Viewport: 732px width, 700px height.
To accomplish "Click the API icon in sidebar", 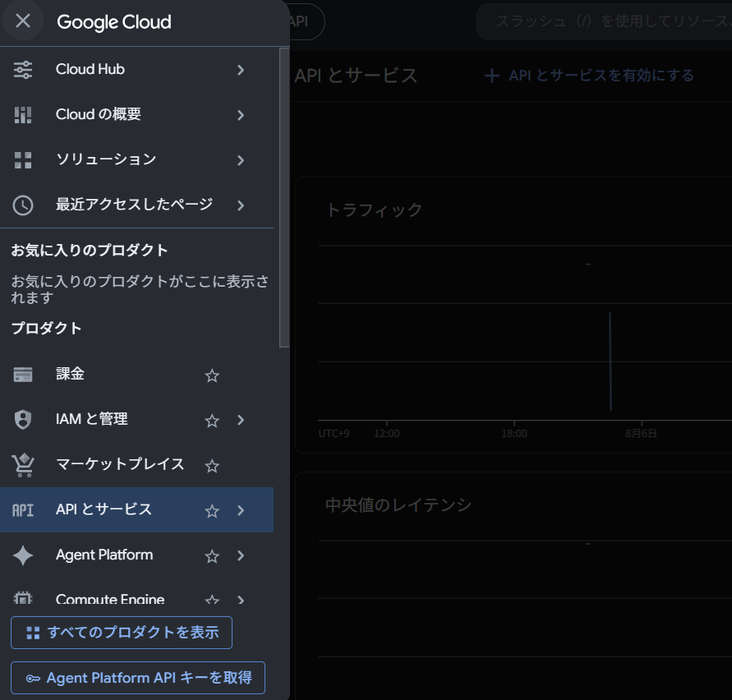I will 23,510.
